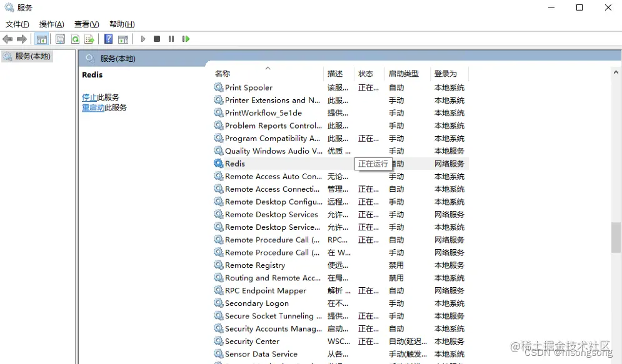This screenshot has width=622, height=364.
Task: Maximize the 服务 window
Action: tap(579, 7)
